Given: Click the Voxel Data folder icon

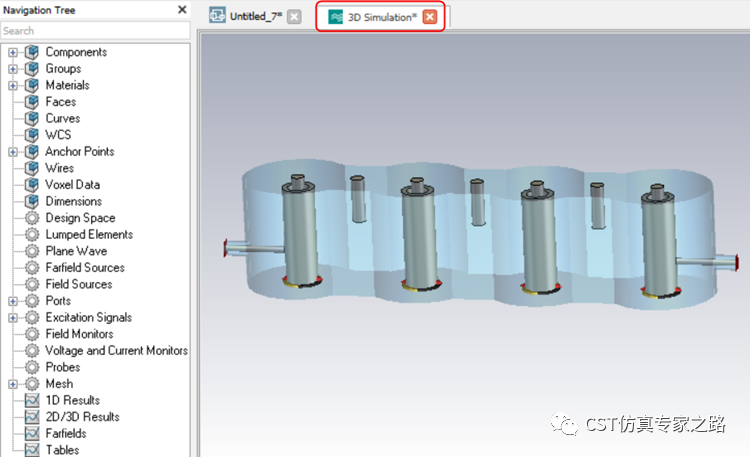Looking at the screenshot, I should (32, 185).
